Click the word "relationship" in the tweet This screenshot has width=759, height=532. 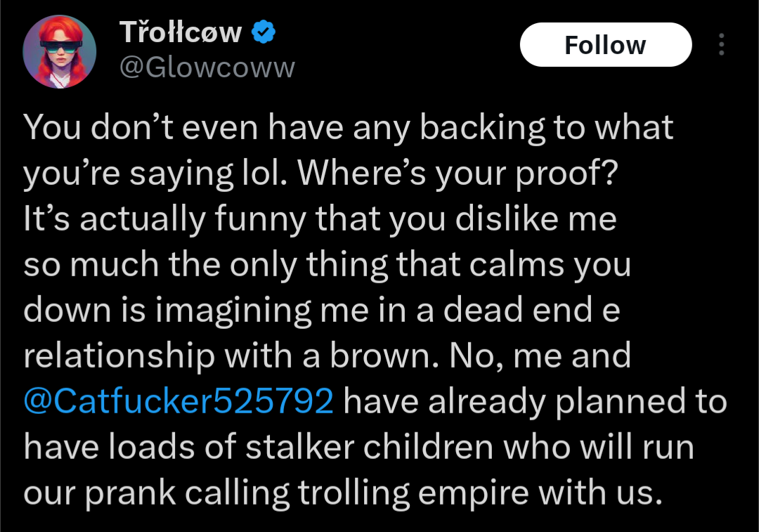(119, 356)
